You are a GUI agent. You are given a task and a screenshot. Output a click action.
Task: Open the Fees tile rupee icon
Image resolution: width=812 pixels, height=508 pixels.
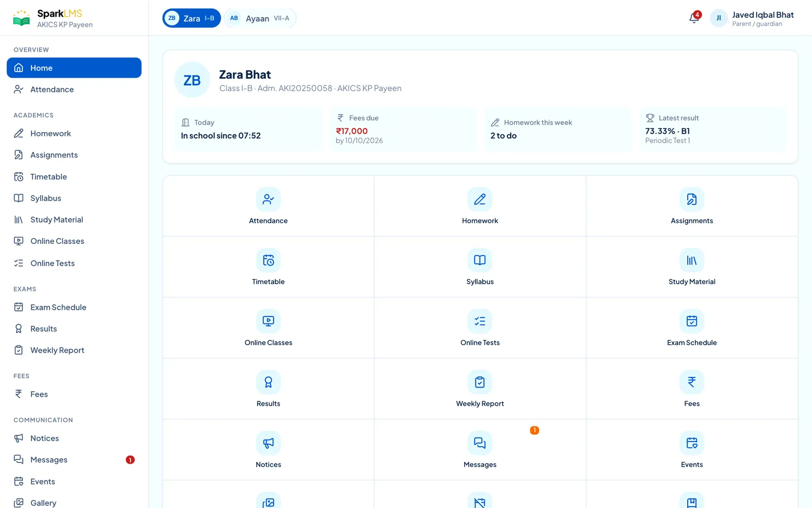coord(692,382)
